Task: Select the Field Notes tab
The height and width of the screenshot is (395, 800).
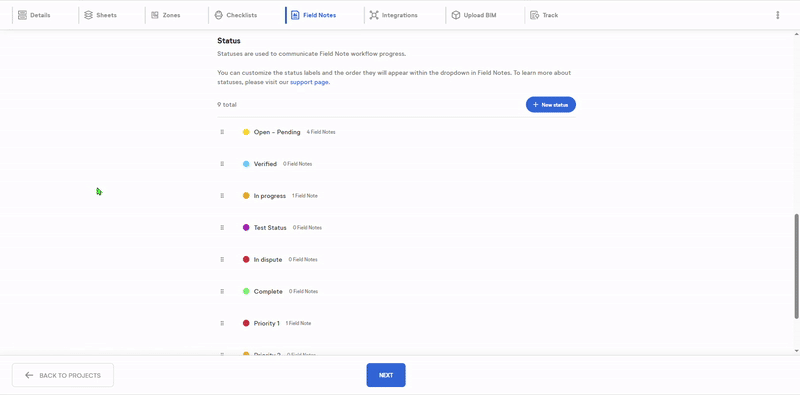Action: coord(314,15)
